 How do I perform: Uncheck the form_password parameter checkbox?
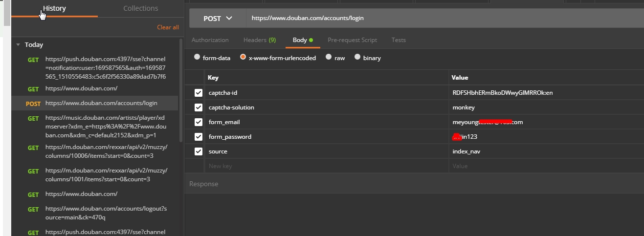pos(199,137)
